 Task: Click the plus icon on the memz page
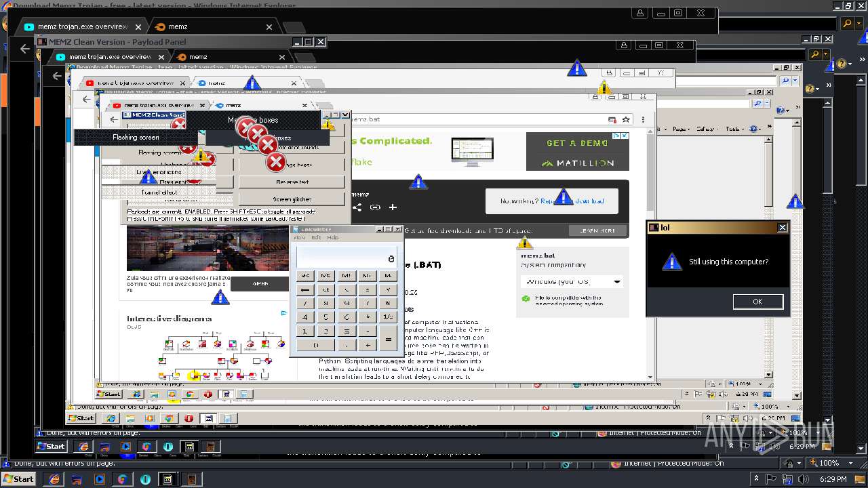coord(393,207)
